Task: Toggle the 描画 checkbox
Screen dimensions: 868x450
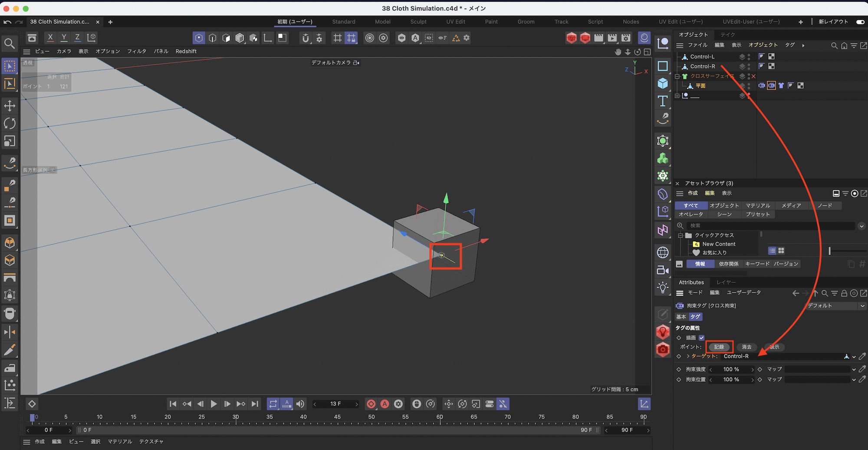Action: pyautogui.click(x=701, y=338)
